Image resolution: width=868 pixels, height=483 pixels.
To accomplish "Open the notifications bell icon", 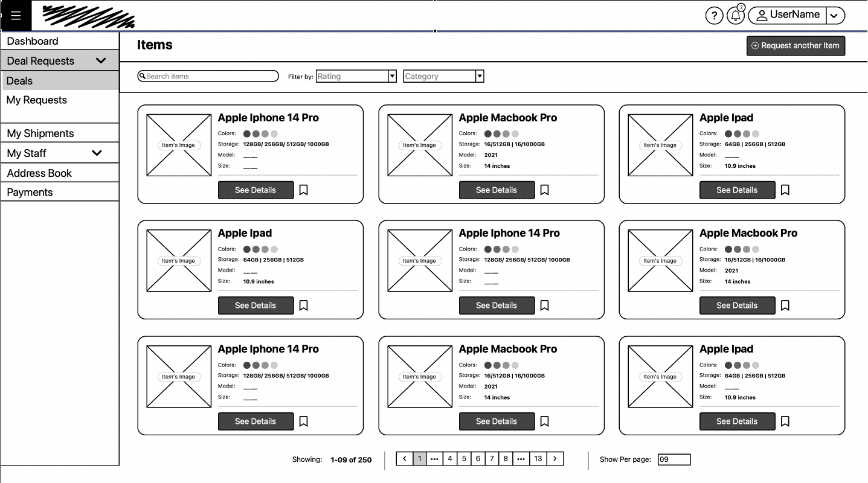I will pyautogui.click(x=735, y=16).
